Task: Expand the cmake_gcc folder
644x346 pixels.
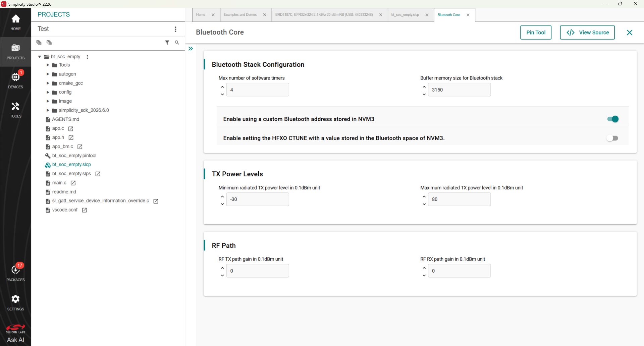Action: click(x=48, y=83)
